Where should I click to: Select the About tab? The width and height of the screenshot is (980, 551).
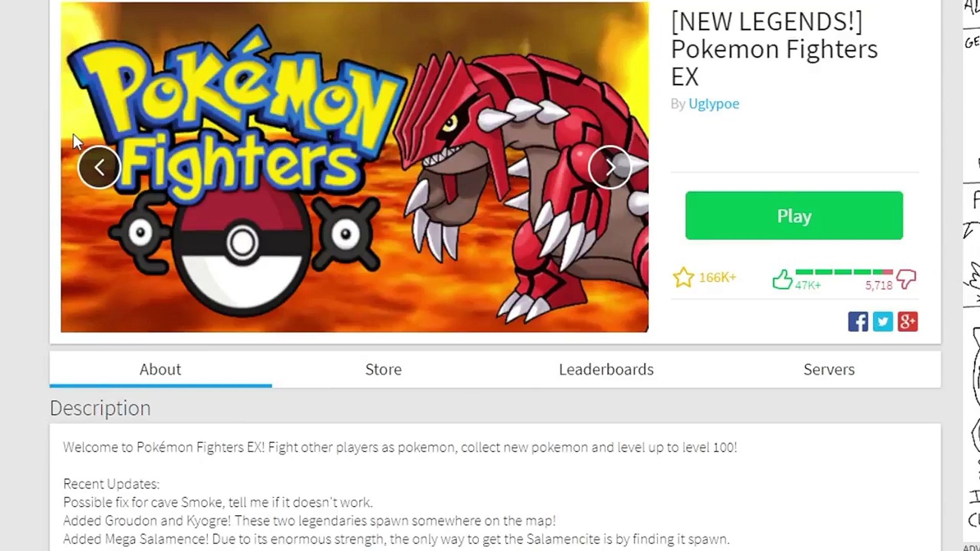160,369
